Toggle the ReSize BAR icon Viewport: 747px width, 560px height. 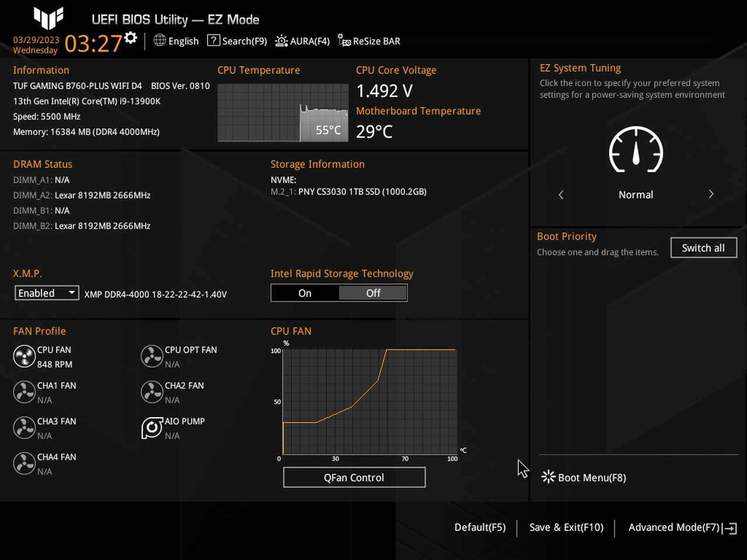(x=344, y=41)
